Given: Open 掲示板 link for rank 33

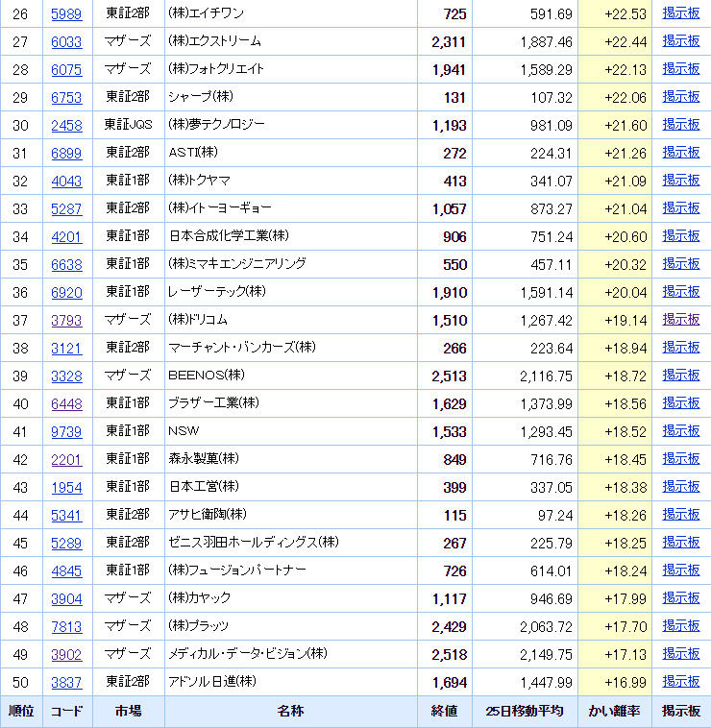Looking at the screenshot, I should 681,208.
